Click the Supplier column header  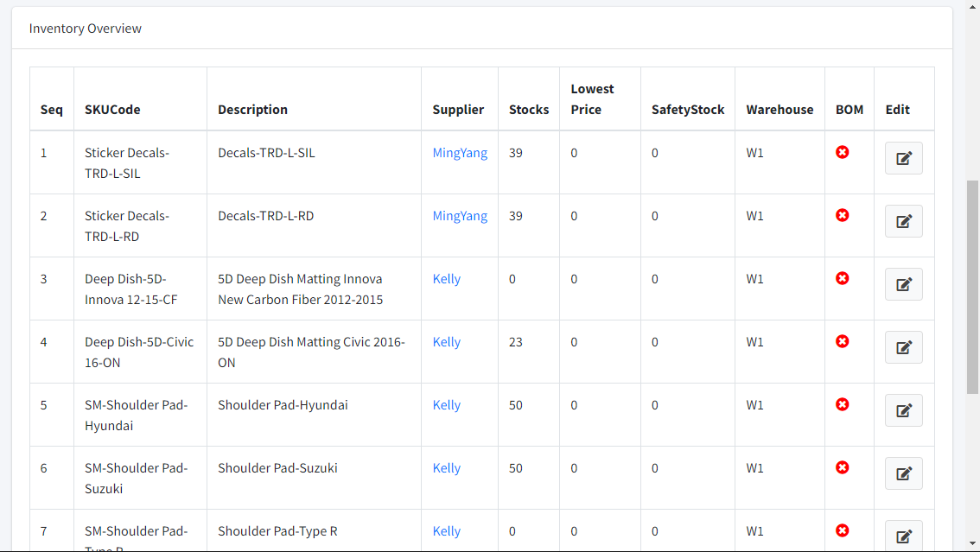(x=458, y=110)
